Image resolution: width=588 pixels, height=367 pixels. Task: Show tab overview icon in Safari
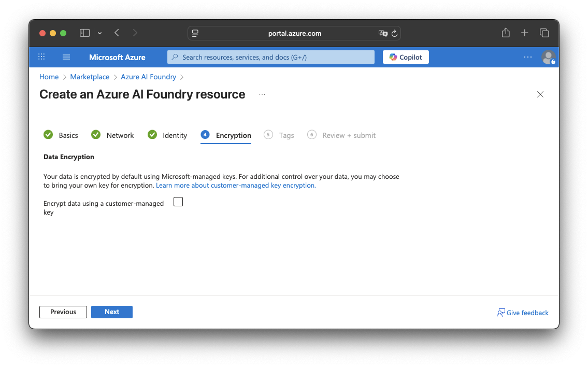(x=544, y=33)
